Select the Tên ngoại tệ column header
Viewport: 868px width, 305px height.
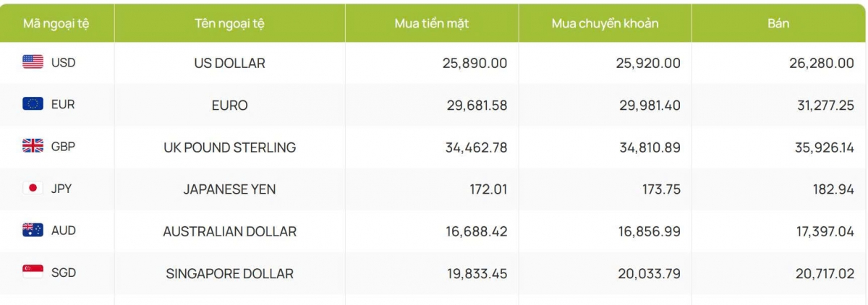tap(229, 24)
